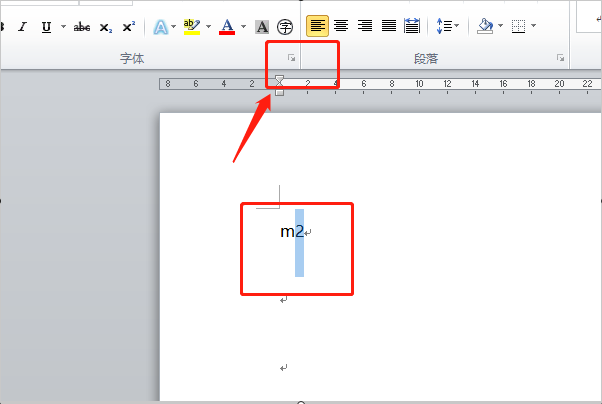This screenshot has height=404, width=602.
Task: Open Font dialog box launcher
Action: click(291, 58)
